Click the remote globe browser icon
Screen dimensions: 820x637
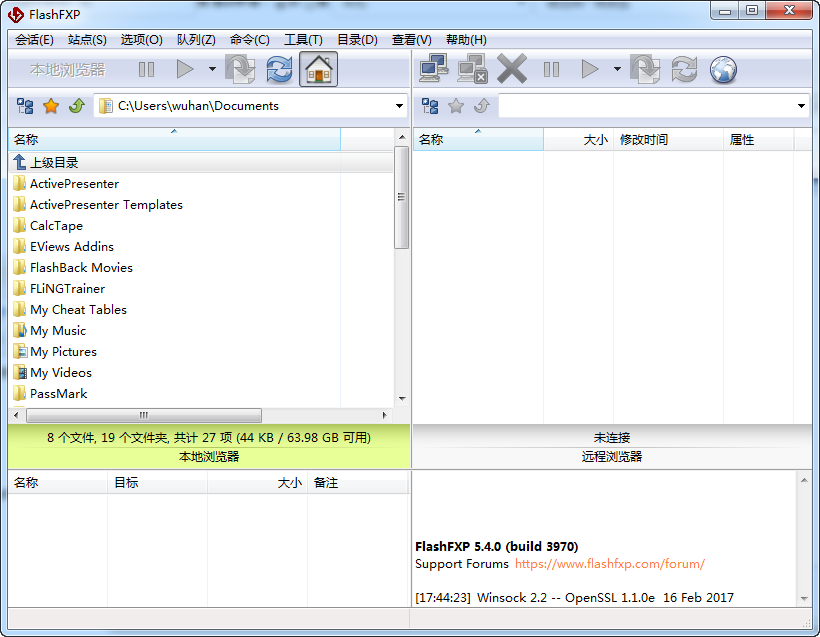point(723,69)
